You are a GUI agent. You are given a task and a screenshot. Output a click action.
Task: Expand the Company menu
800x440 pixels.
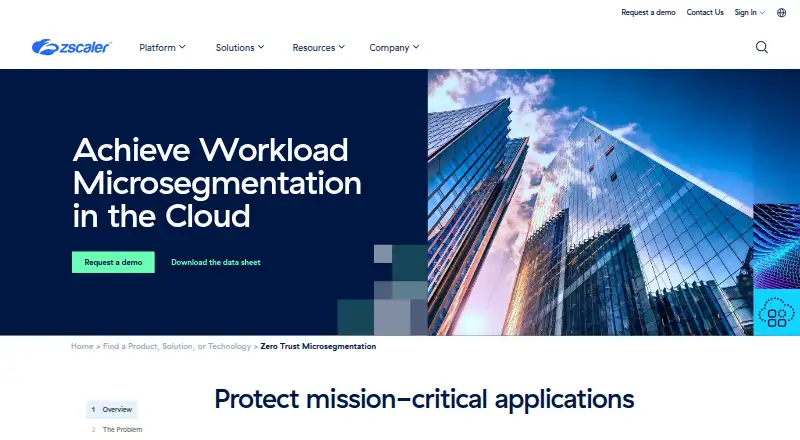[x=394, y=47]
